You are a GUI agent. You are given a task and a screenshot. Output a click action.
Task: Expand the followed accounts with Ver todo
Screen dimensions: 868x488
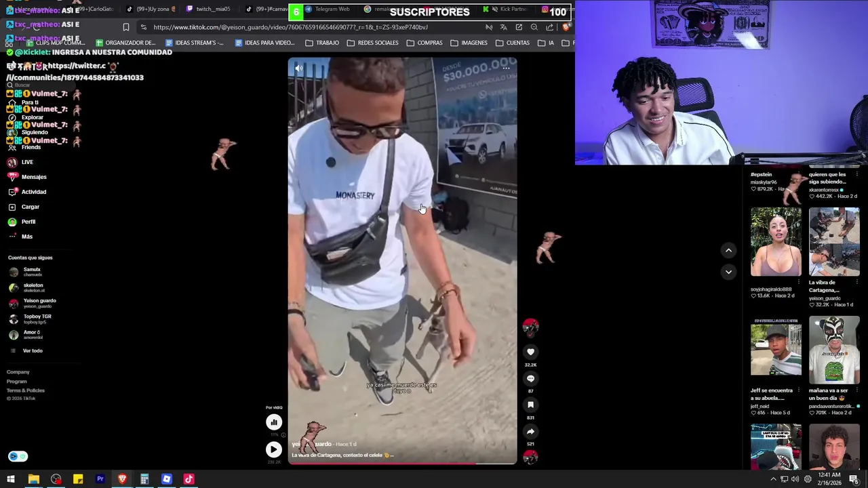click(x=27, y=350)
